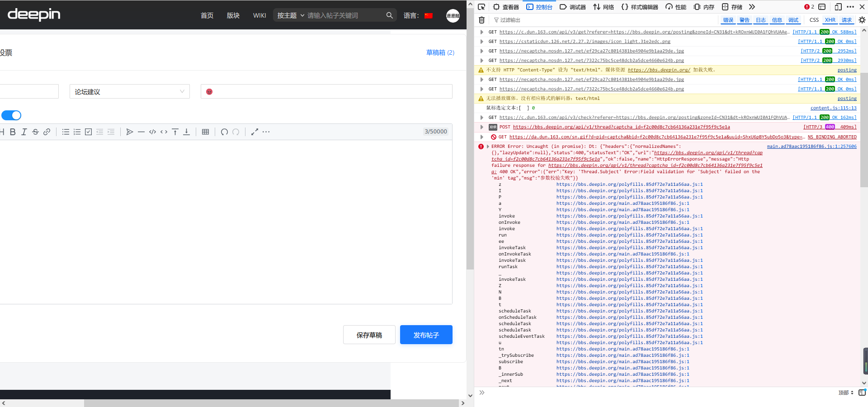Open more editor options ellipsis
The image size is (868, 407).
266,132
